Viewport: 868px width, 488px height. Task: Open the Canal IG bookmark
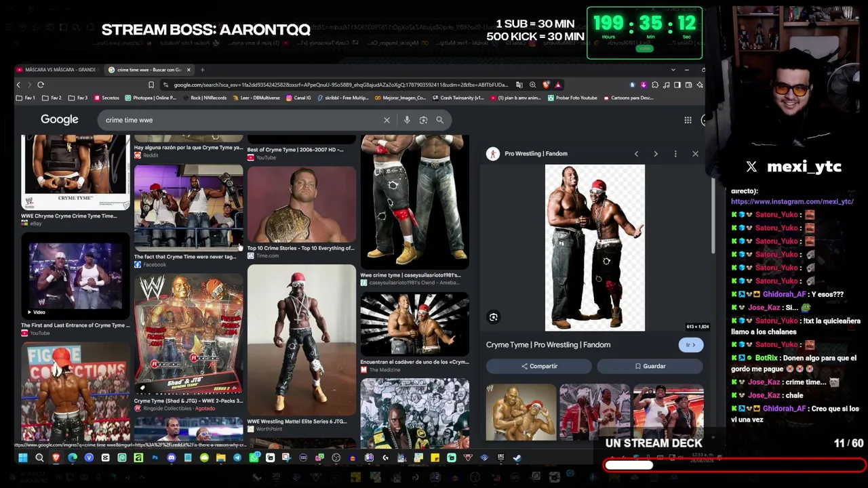[x=298, y=98]
